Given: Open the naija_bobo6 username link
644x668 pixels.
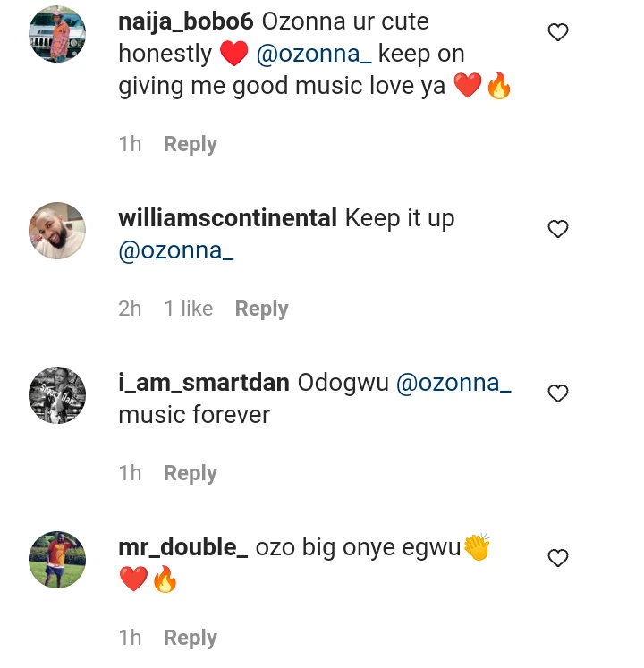Looking at the screenshot, I should click(187, 21).
